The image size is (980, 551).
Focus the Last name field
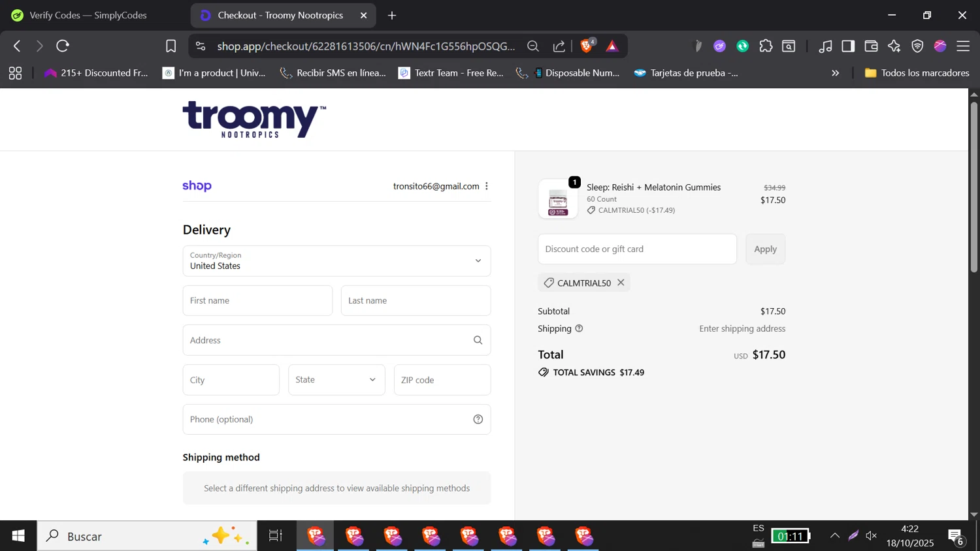(x=416, y=301)
